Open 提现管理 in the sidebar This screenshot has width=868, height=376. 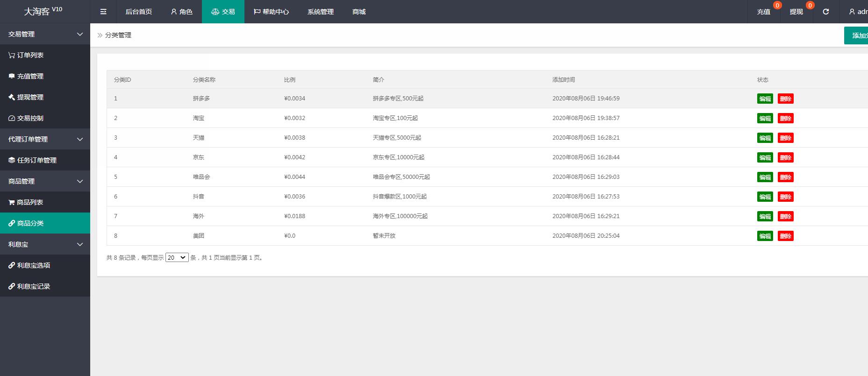30,97
